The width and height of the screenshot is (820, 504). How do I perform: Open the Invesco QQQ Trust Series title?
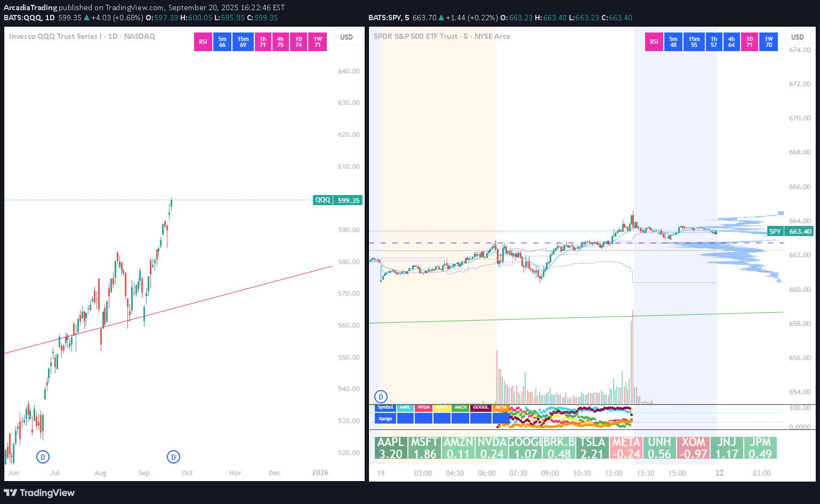pos(82,36)
